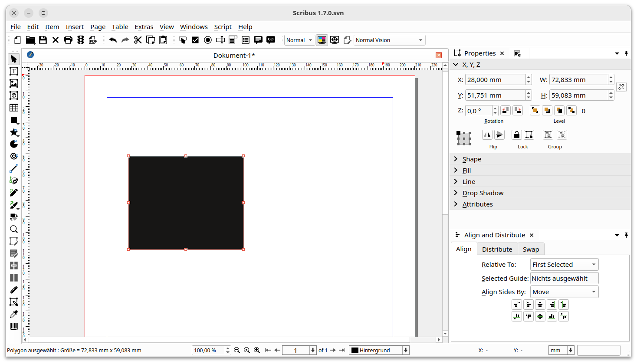637x364 pixels.
Task: Expand the Drop Shadow section
Action: [x=483, y=193]
